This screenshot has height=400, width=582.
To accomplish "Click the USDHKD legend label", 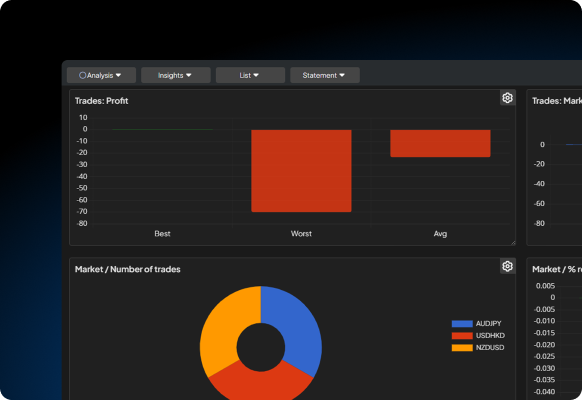I will tap(490, 336).
